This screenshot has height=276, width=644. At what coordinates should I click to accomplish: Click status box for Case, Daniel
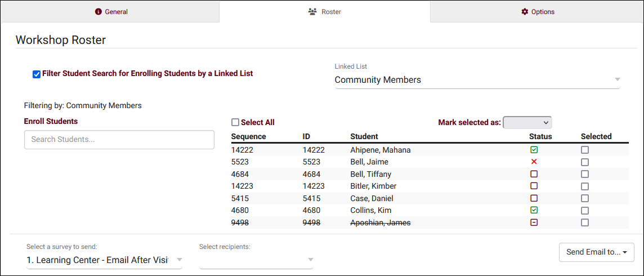(534, 198)
